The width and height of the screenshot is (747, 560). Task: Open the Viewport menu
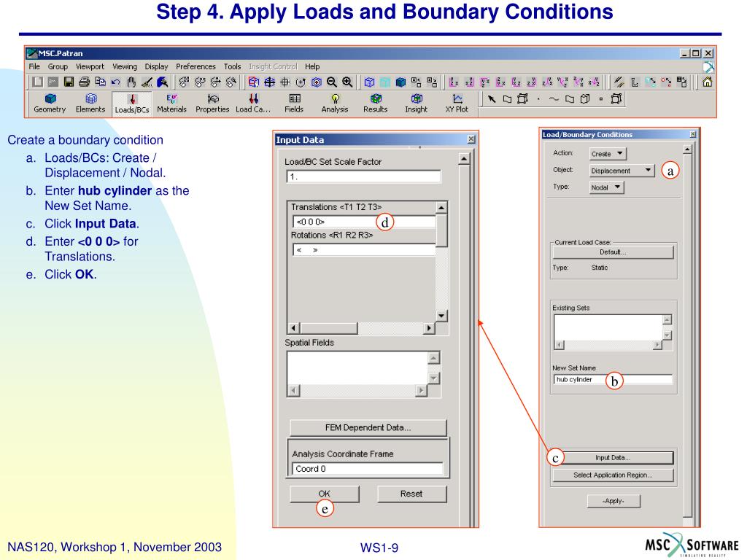tap(90, 66)
